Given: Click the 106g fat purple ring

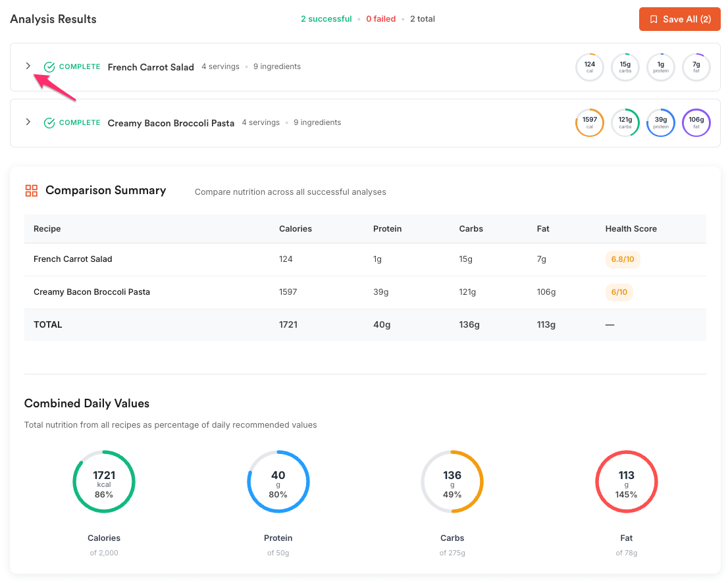Looking at the screenshot, I should 696,122.
